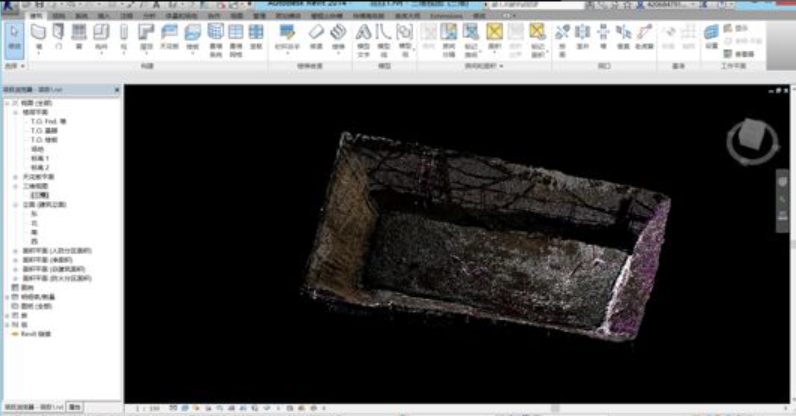Viewport: 796px width, 416px height.
Task: Select the Wall tool in ribbon
Action: coord(39,37)
